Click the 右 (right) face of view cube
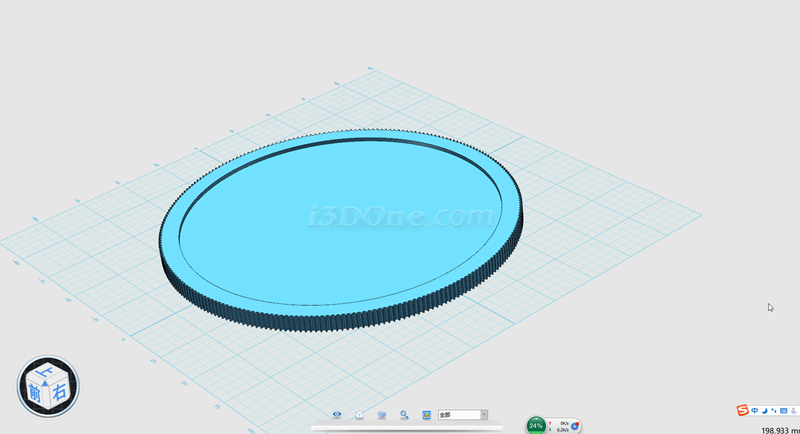 58,391
